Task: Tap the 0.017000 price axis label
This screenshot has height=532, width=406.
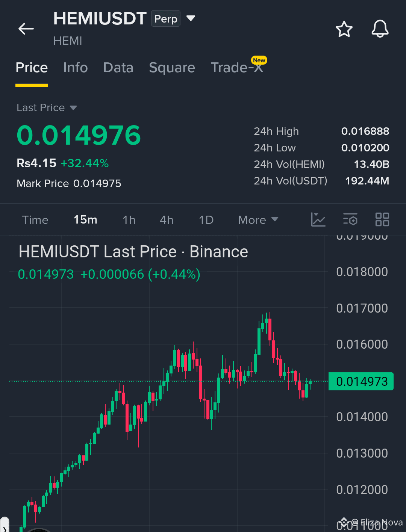Action: tap(362, 308)
